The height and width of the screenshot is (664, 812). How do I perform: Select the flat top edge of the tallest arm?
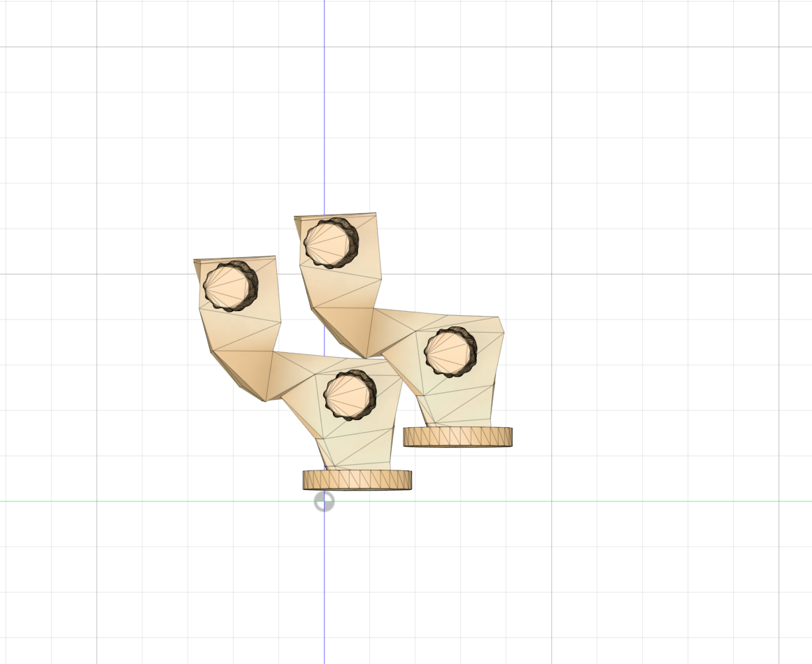[x=336, y=215]
